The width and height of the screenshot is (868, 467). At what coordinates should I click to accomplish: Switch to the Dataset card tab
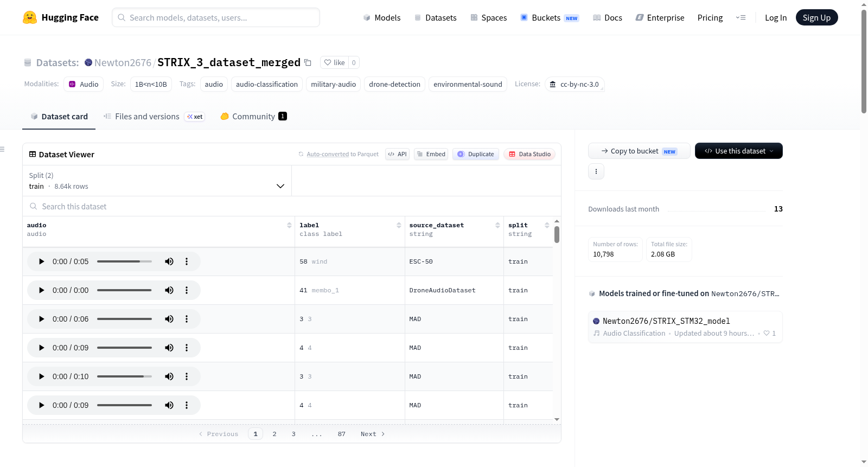(x=59, y=117)
